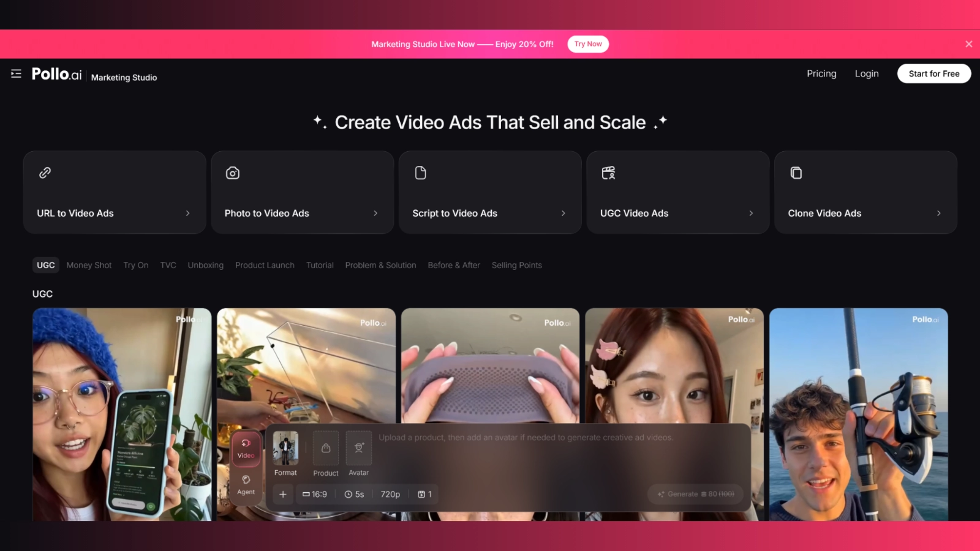
Task: Open the girl with phone UGC video
Action: 122,414
